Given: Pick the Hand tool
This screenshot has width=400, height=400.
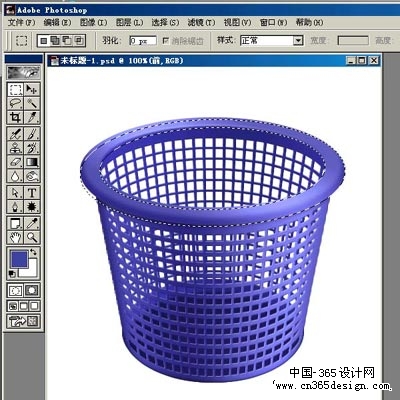Looking at the screenshot, I should [15, 237].
